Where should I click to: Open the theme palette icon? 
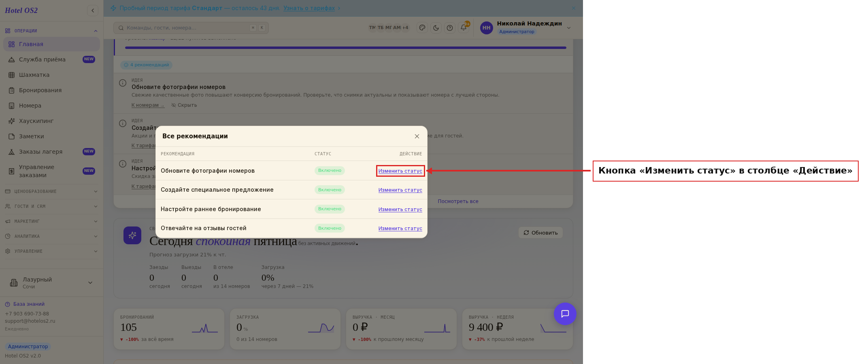pos(422,28)
